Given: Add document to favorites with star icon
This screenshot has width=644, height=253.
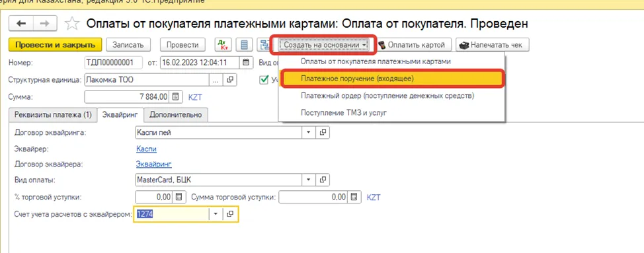Looking at the screenshot, I should tap(72, 24).
